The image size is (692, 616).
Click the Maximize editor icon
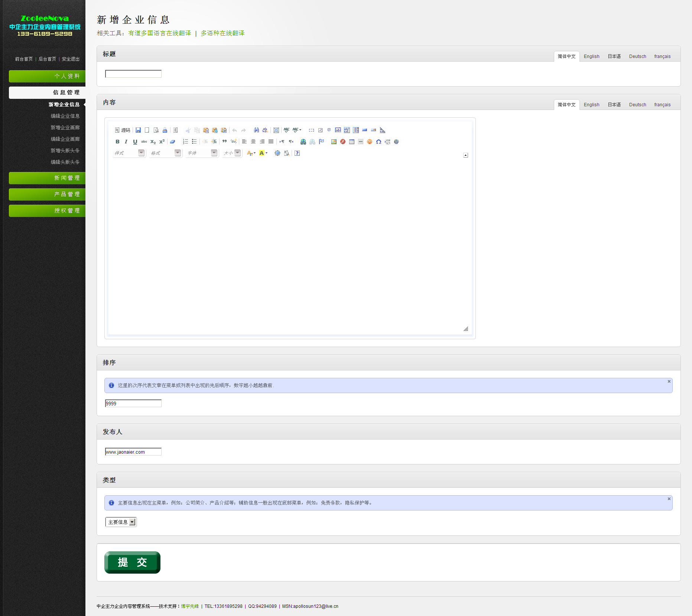[x=277, y=153]
